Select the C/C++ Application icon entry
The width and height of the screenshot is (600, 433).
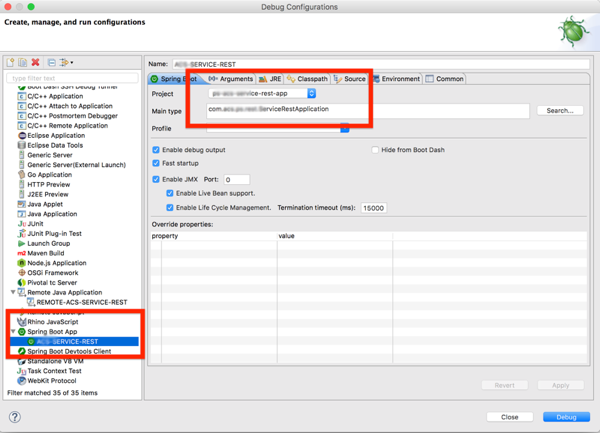(22, 96)
